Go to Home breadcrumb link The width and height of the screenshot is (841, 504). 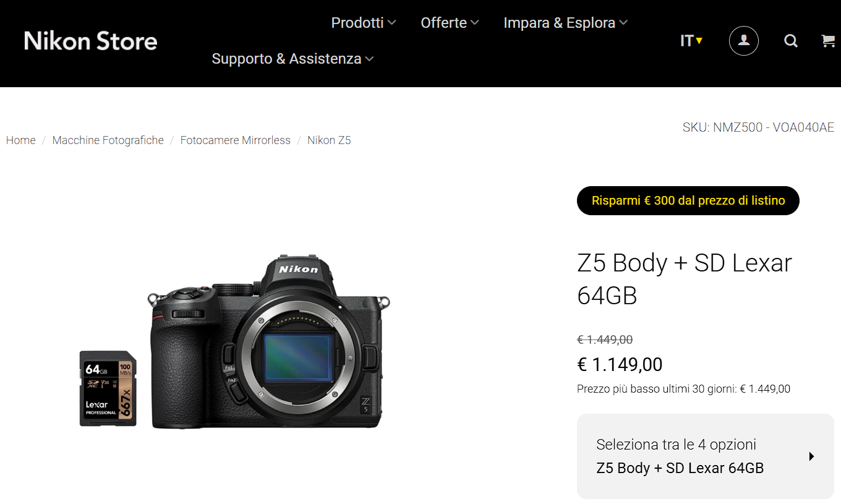tap(21, 140)
